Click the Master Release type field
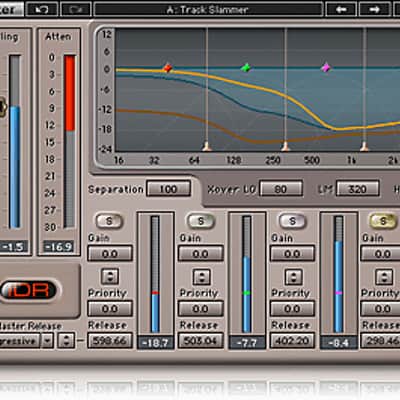Image resolution: width=400 pixels, height=400 pixels. [20, 341]
